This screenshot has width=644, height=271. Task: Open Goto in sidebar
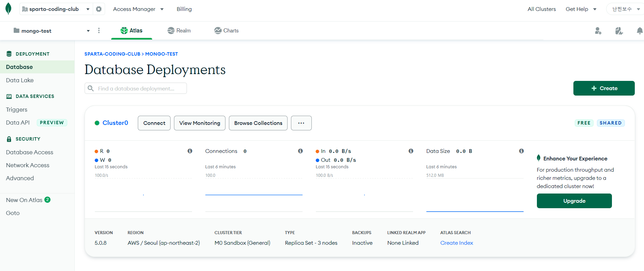[13, 213]
